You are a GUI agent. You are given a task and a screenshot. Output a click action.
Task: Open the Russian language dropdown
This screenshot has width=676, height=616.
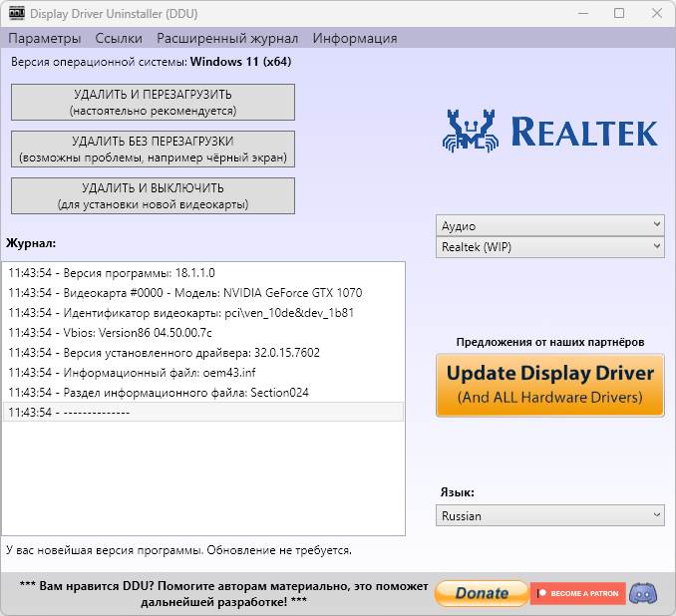[x=550, y=515]
